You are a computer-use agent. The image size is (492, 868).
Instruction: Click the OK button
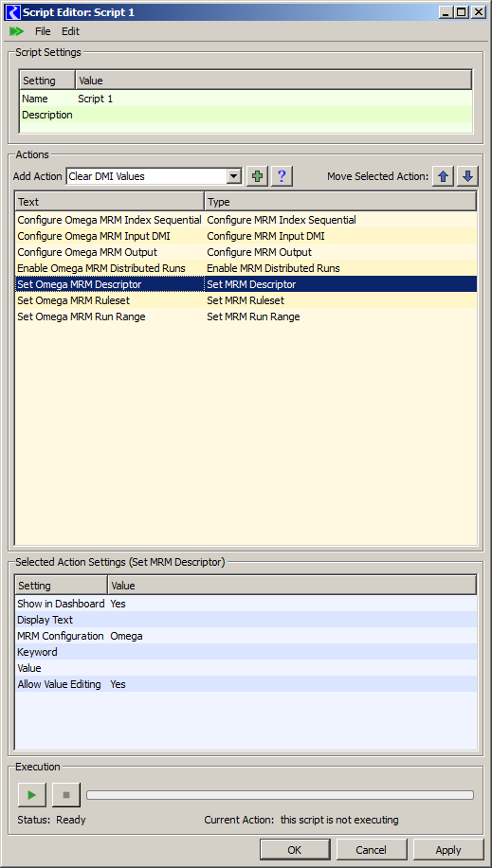click(x=294, y=850)
